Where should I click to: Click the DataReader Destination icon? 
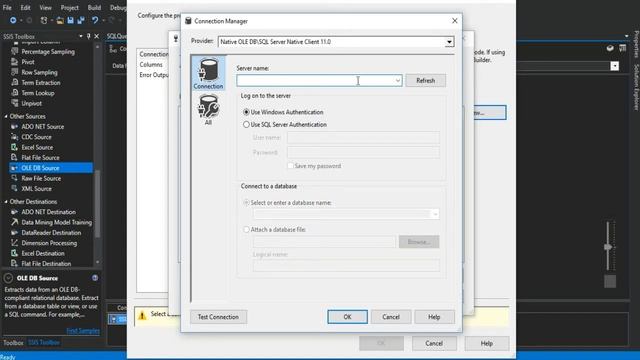15,233
